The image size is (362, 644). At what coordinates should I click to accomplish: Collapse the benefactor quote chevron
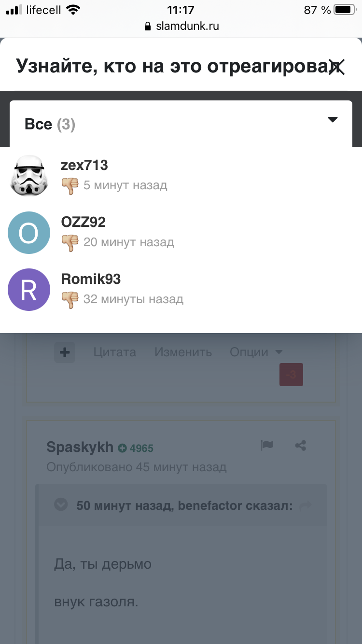(x=61, y=505)
